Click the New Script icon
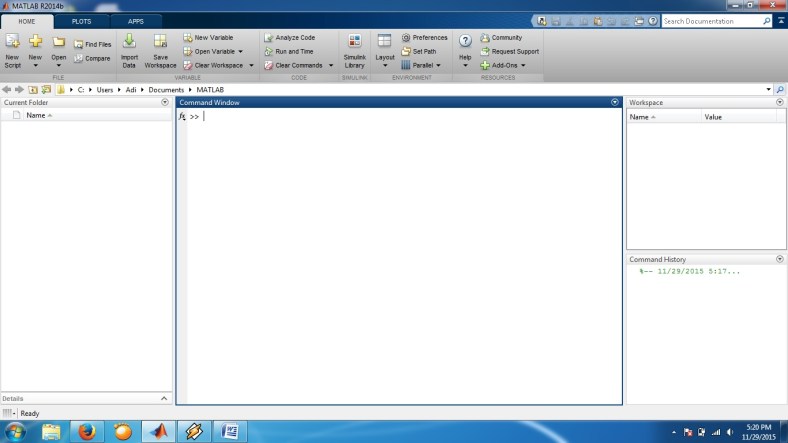This screenshot has height=443, width=788. [12, 48]
